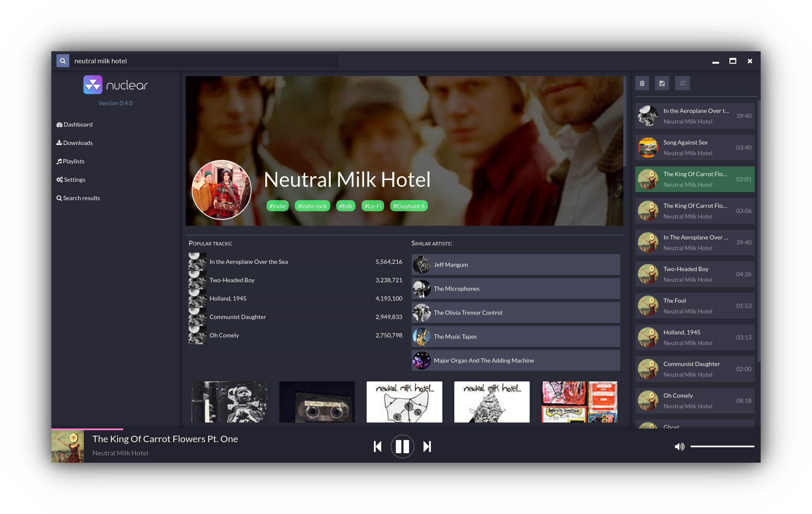The image size is (812, 514).
Task: Select highlighted queue item King Of Carrot Flowers 02:01
Action: point(695,179)
